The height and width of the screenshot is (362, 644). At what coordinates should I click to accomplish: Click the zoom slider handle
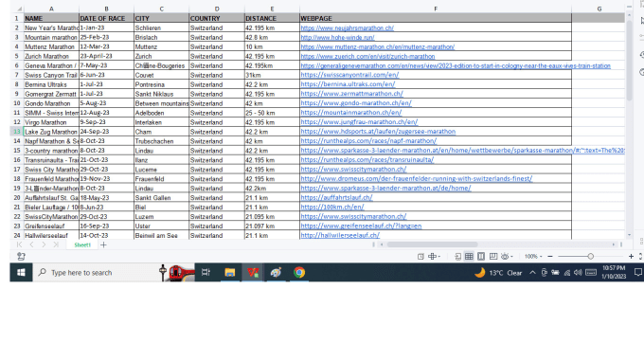point(590,257)
